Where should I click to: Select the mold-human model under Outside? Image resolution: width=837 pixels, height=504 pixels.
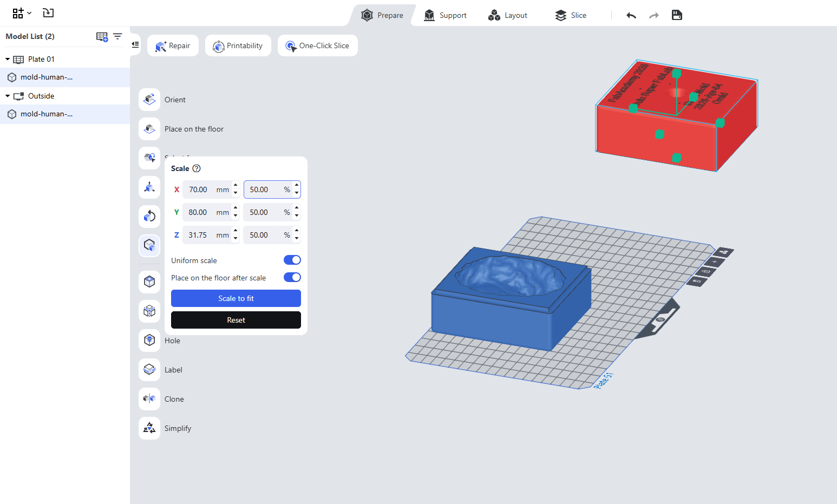point(65,114)
